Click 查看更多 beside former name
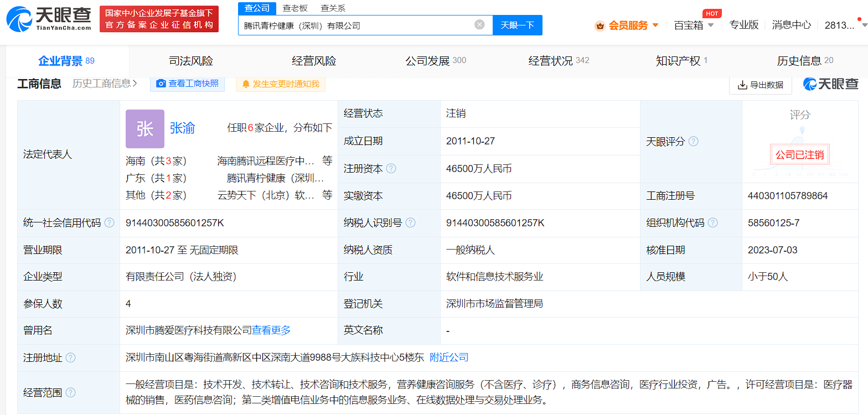This screenshot has width=868, height=415. click(x=271, y=330)
